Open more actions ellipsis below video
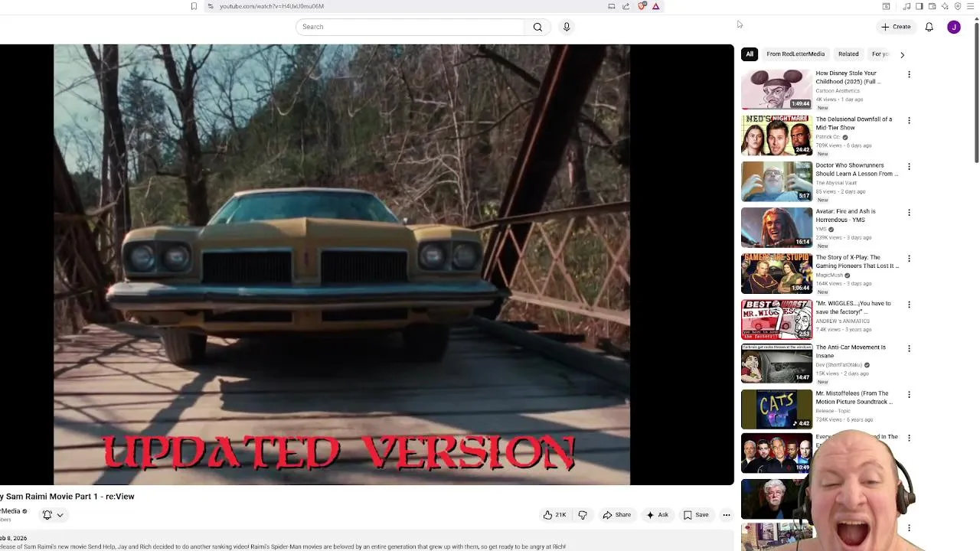This screenshot has height=551, width=980. 727,515
